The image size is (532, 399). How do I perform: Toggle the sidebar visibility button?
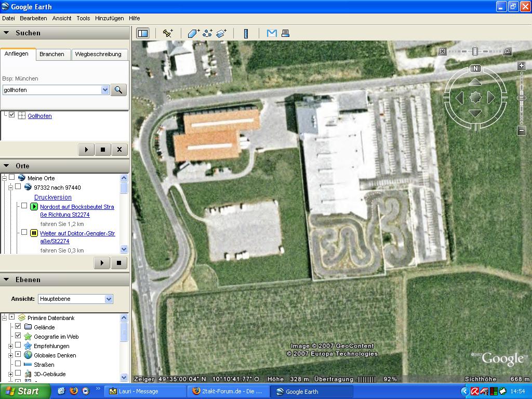[x=142, y=33]
